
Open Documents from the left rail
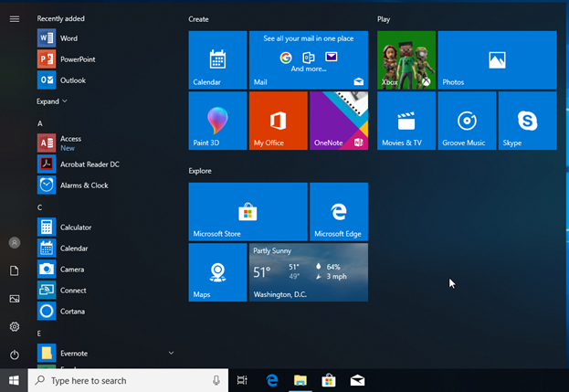click(x=15, y=270)
